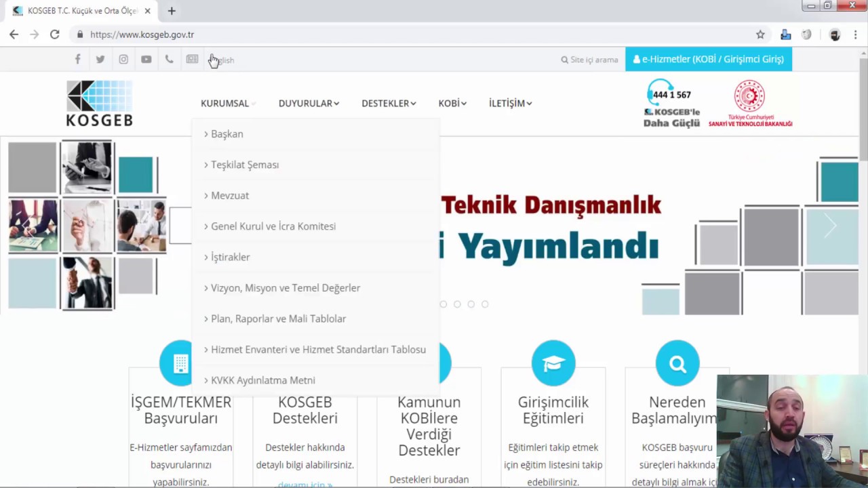
Task: Click browser extension icon next to star
Action: coord(785,35)
